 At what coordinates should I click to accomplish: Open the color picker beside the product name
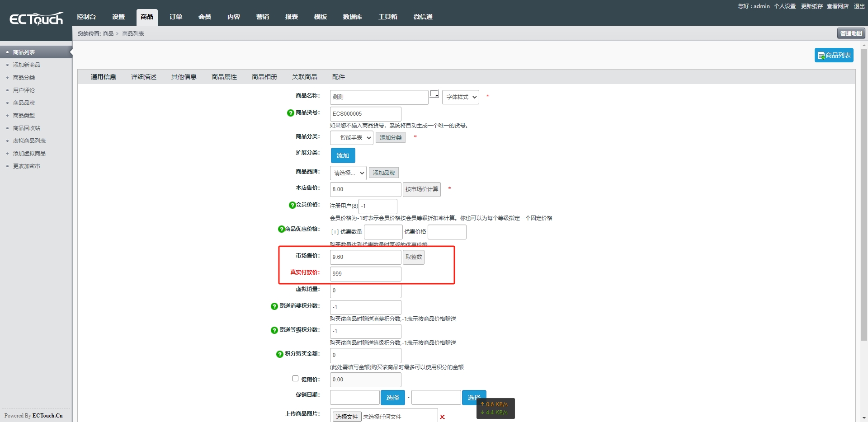point(434,94)
